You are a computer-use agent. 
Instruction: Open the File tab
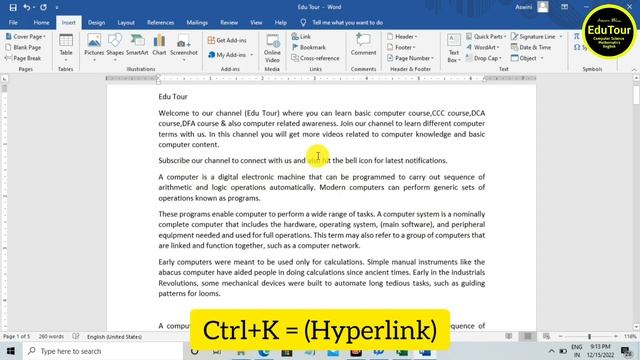13,22
